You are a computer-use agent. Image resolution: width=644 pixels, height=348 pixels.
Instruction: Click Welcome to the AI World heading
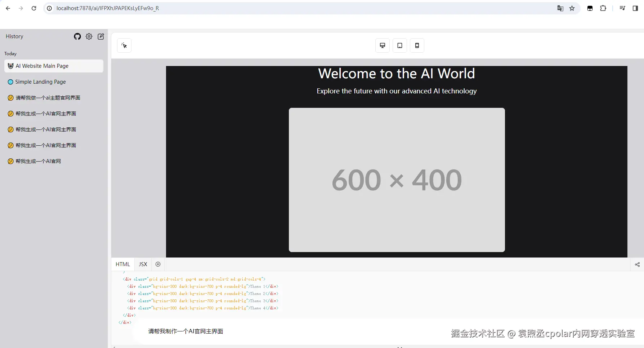(x=397, y=74)
